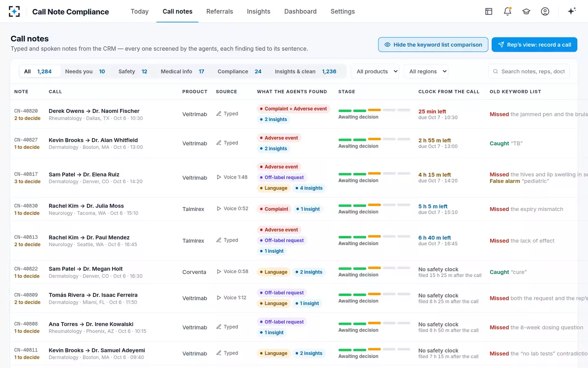Viewport: 588px width, 368px height.
Task: Open the user account profile icon
Action: pyautogui.click(x=545, y=11)
